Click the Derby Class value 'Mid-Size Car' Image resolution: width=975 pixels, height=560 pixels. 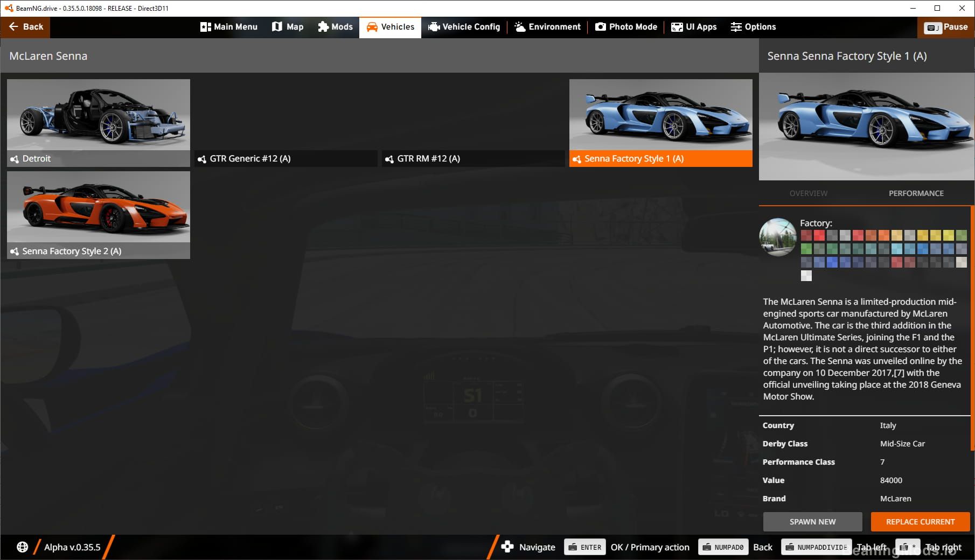tap(902, 444)
